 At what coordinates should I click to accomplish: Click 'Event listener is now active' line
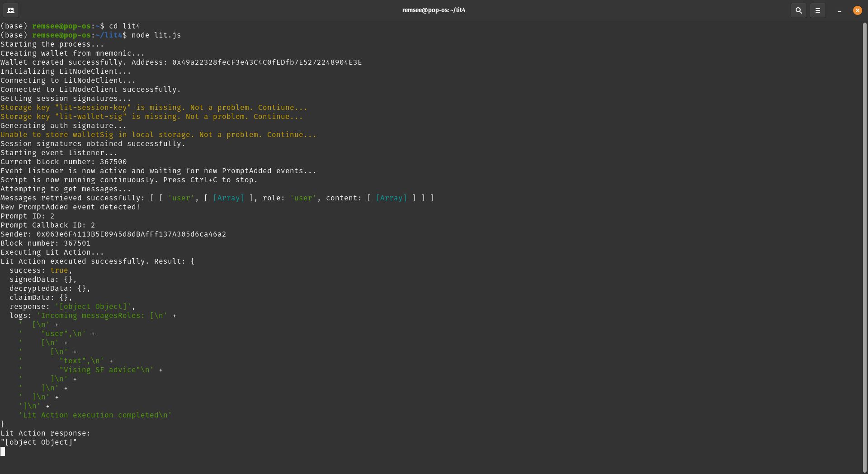[x=158, y=171]
